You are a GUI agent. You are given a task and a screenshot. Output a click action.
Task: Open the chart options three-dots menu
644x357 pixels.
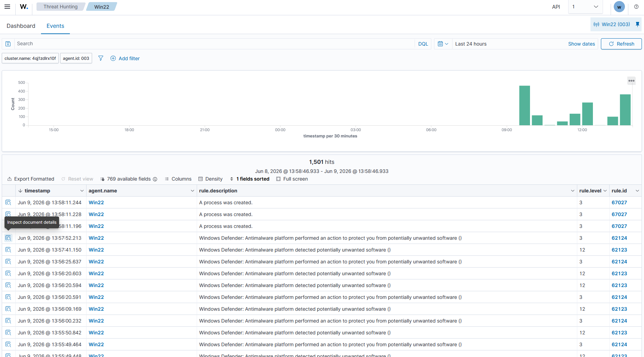(631, 81)
